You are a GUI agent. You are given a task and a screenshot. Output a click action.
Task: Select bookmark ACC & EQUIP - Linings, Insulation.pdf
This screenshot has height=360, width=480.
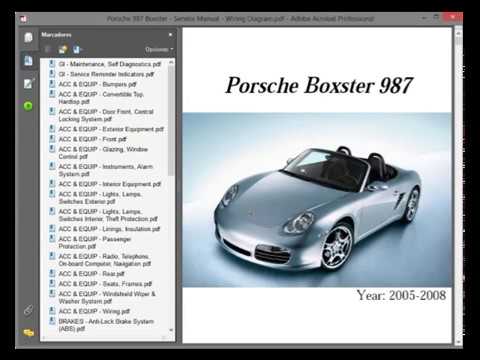109,229
